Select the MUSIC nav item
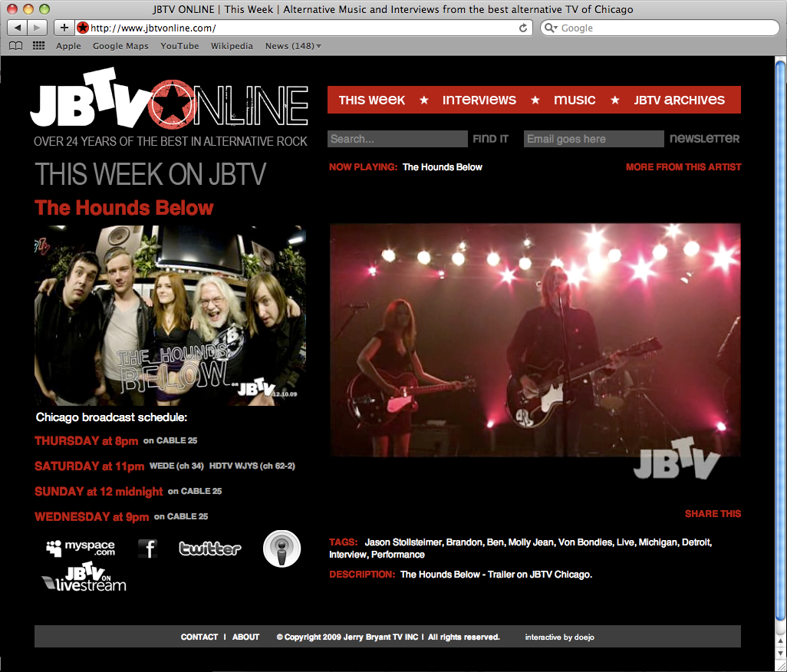This screenshot has width=787, height=672. [x=575, y=100]
